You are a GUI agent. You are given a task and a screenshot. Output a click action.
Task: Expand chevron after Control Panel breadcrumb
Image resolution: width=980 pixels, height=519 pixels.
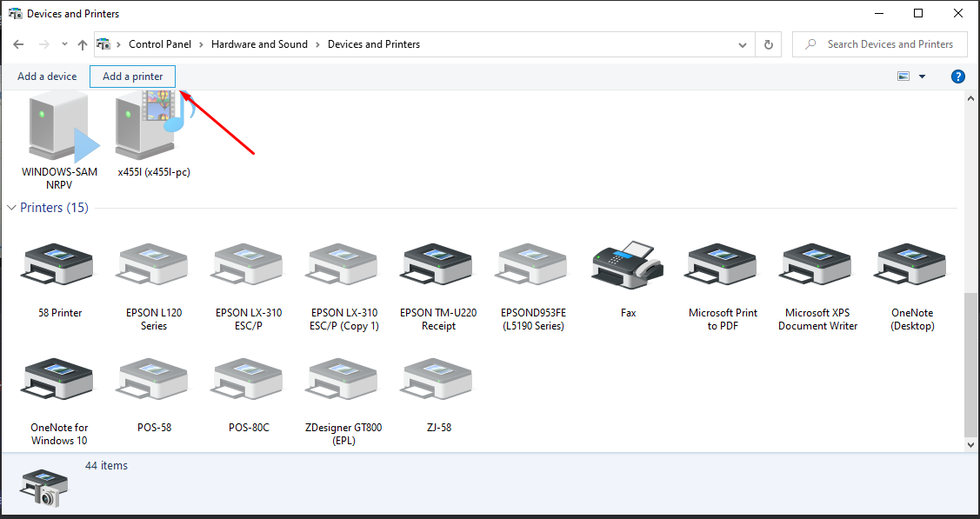tap(201, 44)
